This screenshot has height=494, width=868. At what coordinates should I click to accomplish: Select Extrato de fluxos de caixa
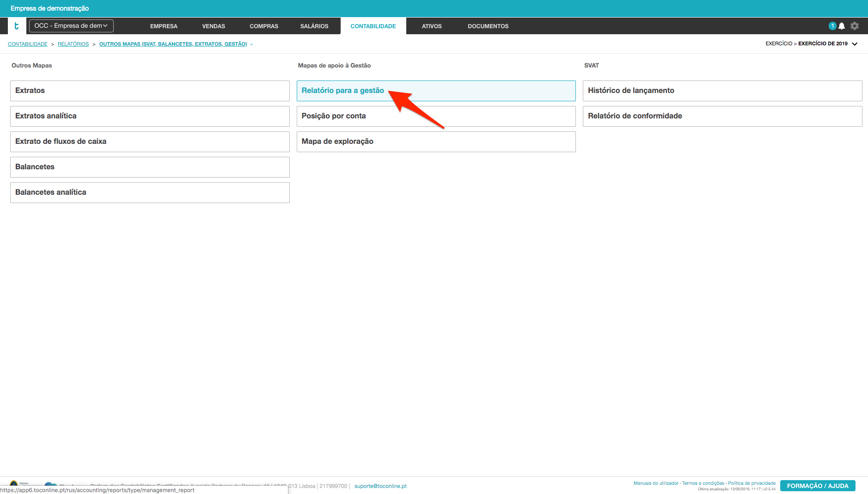150,142
